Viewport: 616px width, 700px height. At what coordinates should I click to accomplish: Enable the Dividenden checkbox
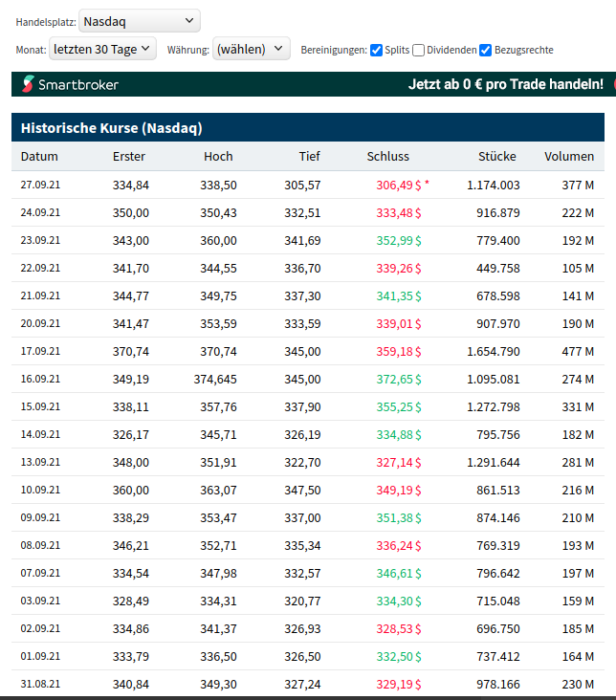pyautogui.click(x=418, y=50)
